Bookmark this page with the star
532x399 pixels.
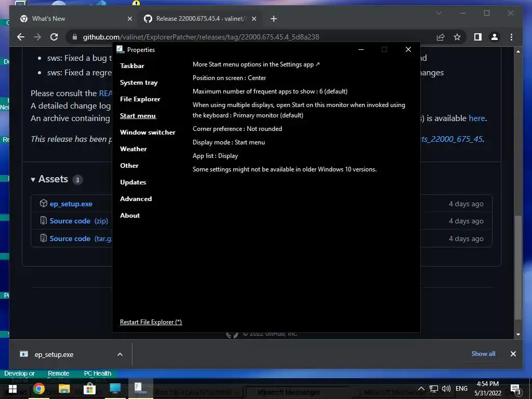(x=457, y=37)
